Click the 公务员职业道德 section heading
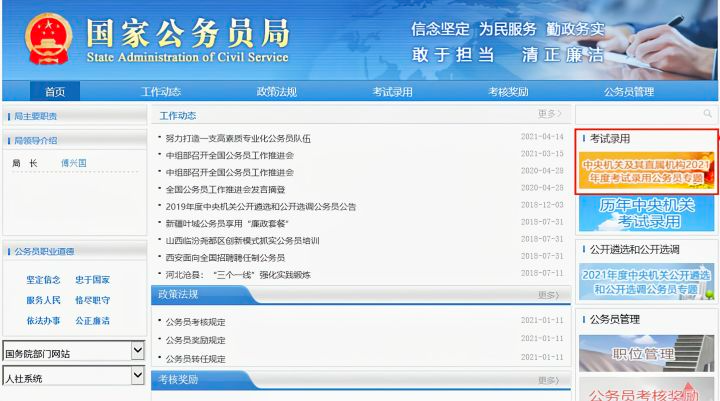The width and height of the screenshot is (720, 401). pos(44,251)
